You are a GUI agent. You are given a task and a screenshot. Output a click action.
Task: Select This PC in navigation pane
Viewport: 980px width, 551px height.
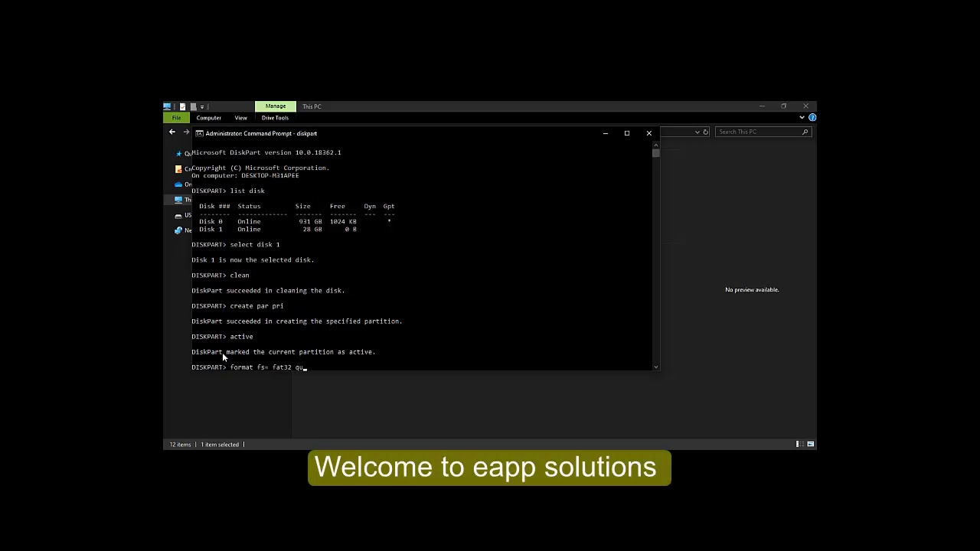pos(184,200)
